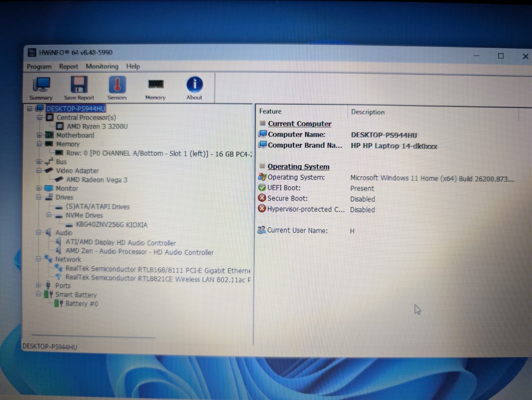
Task: Select (S)ATA/ATAPI Drives entry
Action: (97, 206)
